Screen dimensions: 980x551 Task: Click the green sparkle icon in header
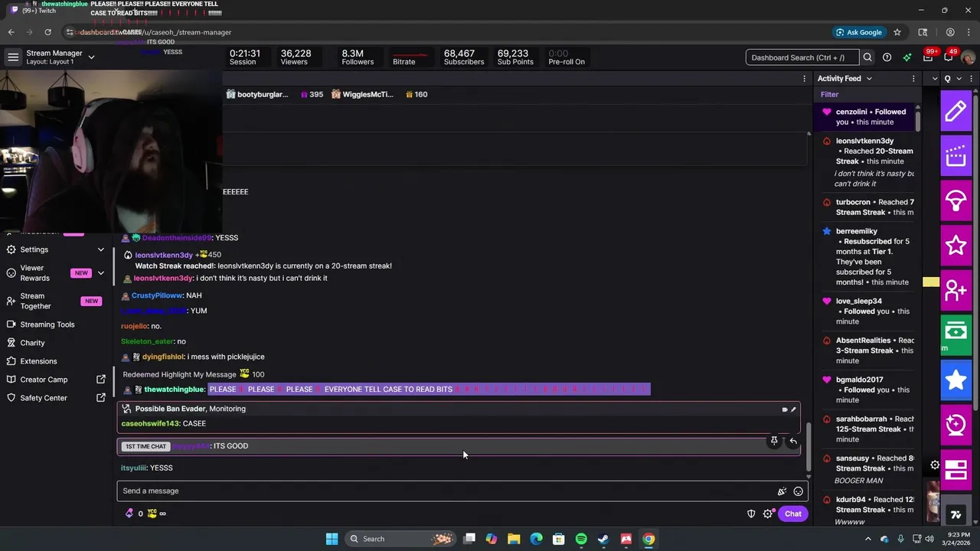907,57
